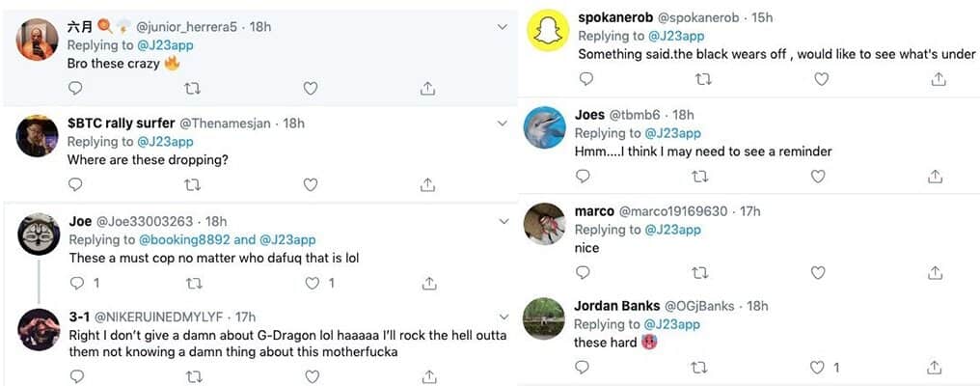Share spokanerob's tweet
Viewport: 980px width, 386px height.
pyautogui.click(x=938, y=79)
